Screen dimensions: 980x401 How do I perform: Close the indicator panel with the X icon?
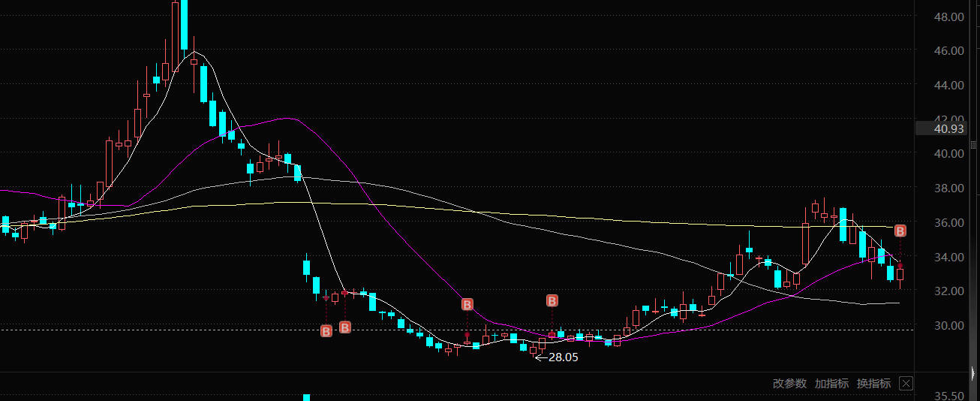(906, 384)
